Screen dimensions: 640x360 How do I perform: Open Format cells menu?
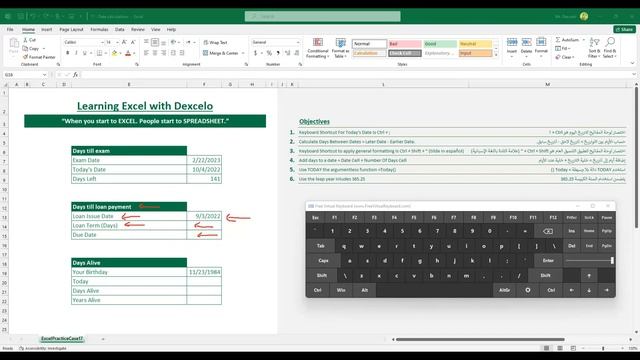click(541, 46)
